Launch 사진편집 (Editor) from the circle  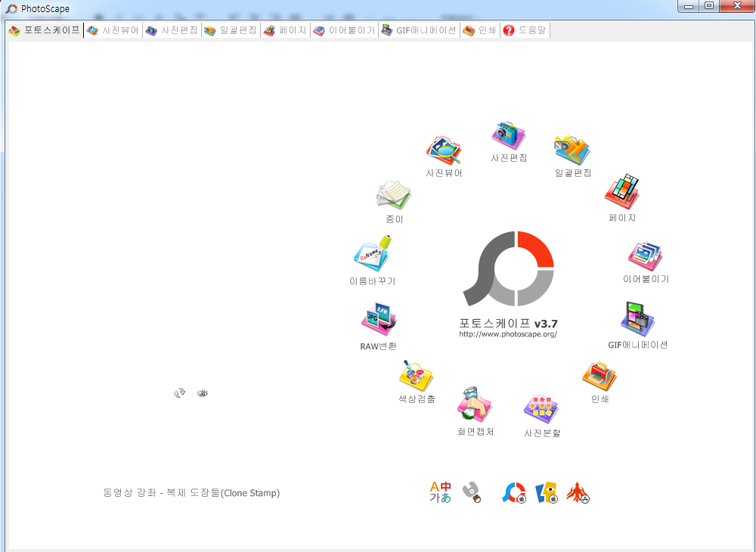[509, 136]
